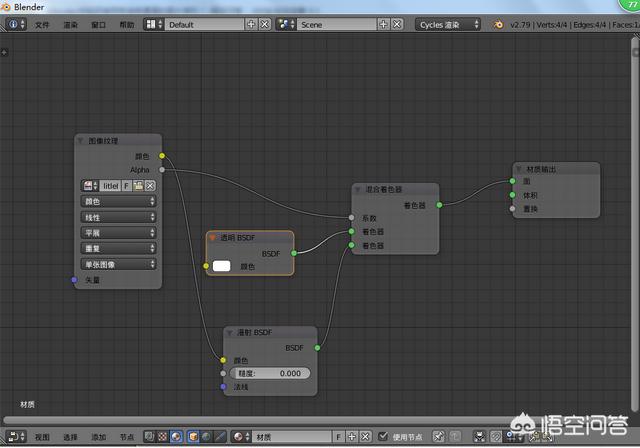Click the 置换 displacement socket of Material Output

pos(512,208)
